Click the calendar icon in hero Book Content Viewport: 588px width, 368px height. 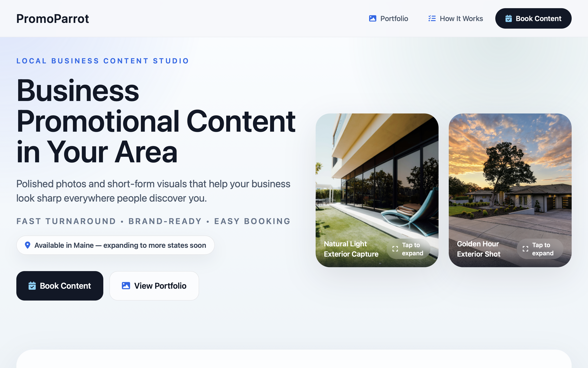point(32,286)
